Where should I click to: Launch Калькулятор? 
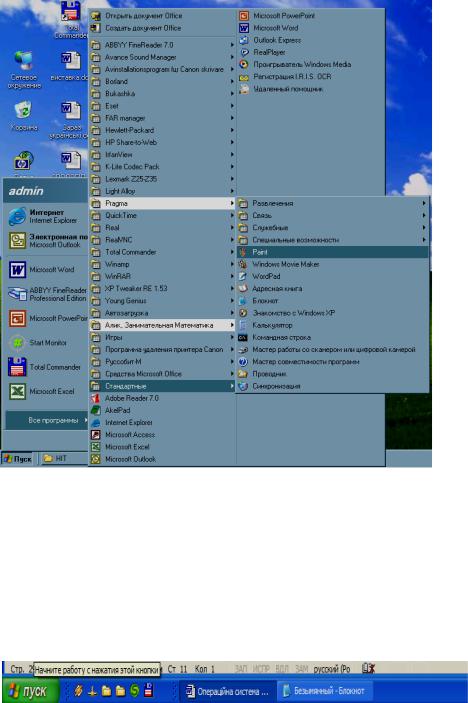point(332,325)
